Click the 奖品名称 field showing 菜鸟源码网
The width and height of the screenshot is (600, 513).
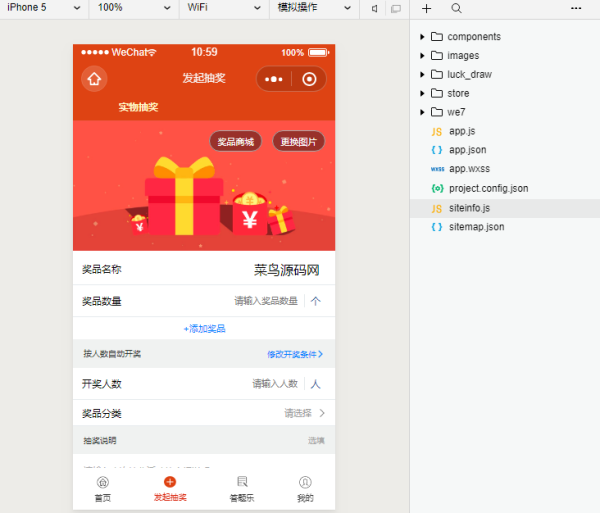287,270
